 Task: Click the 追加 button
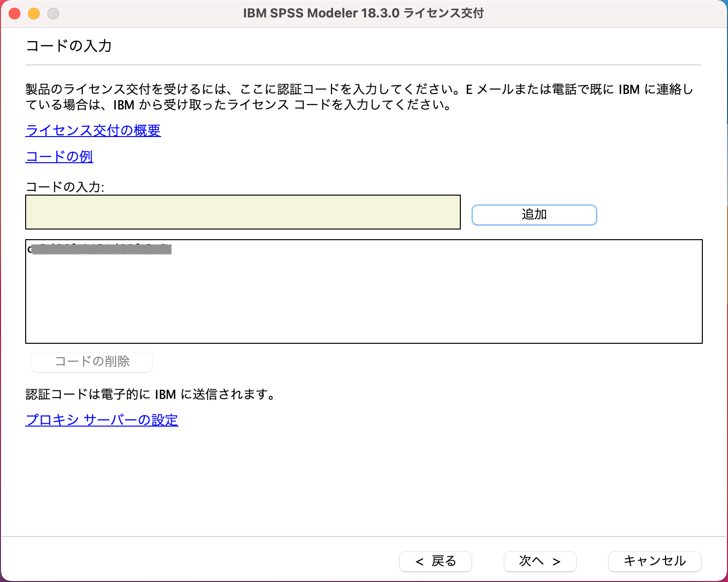[x=534, y=214]
